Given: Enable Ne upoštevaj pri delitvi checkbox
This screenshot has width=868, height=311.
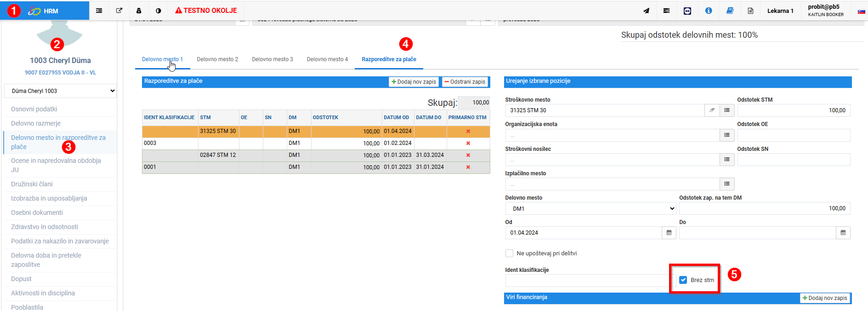Looking at the screenshot, I should pyautogui.click(x=509, y=253).
